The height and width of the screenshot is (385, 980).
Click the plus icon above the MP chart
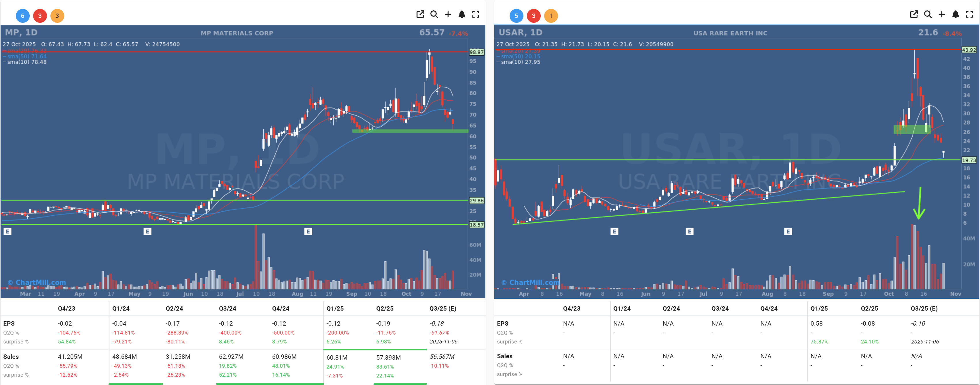pyautogui.click(x=448, y=14)
